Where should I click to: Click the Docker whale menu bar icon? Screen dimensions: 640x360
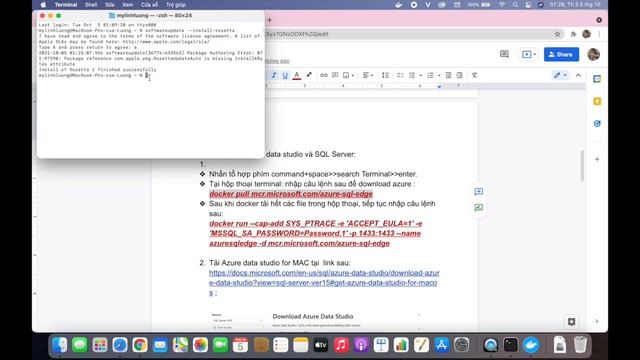(399, 5)
